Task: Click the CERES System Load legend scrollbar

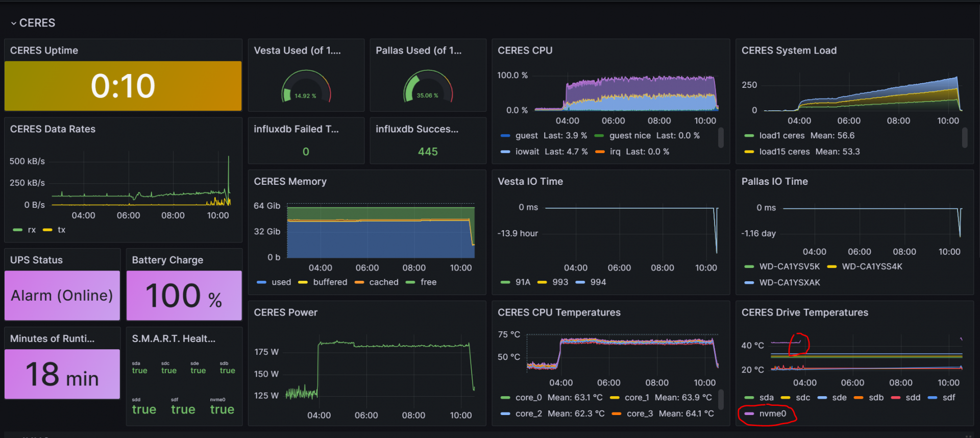Action: point(965,138)
